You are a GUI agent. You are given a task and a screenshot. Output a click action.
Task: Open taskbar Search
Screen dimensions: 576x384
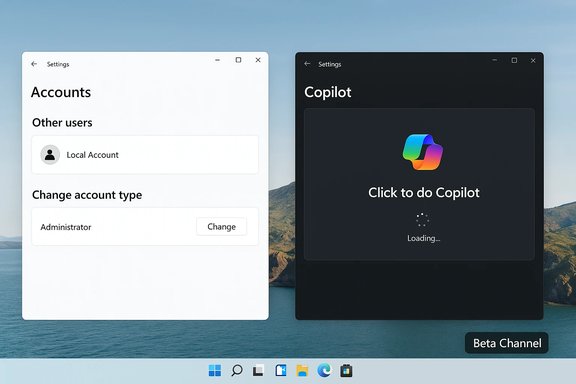237,370
